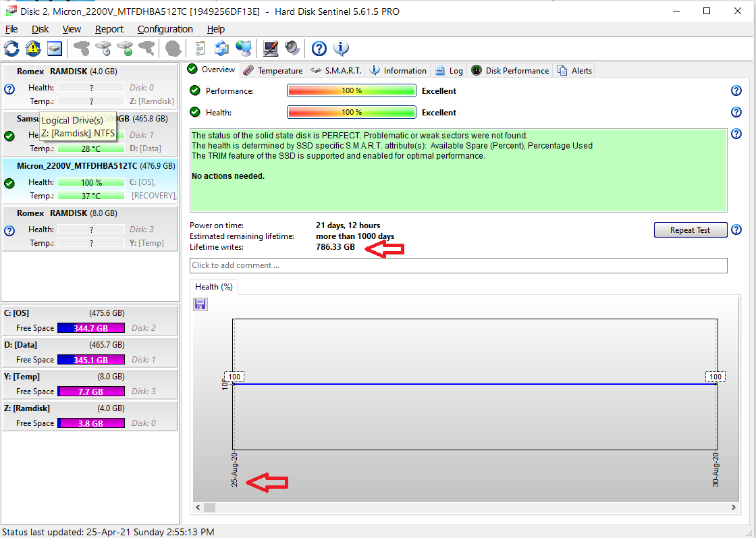Viewport: 756px width, 538px height.
Task: Click the green check icon of Samsung disk
Action: (x=9, y=136)
